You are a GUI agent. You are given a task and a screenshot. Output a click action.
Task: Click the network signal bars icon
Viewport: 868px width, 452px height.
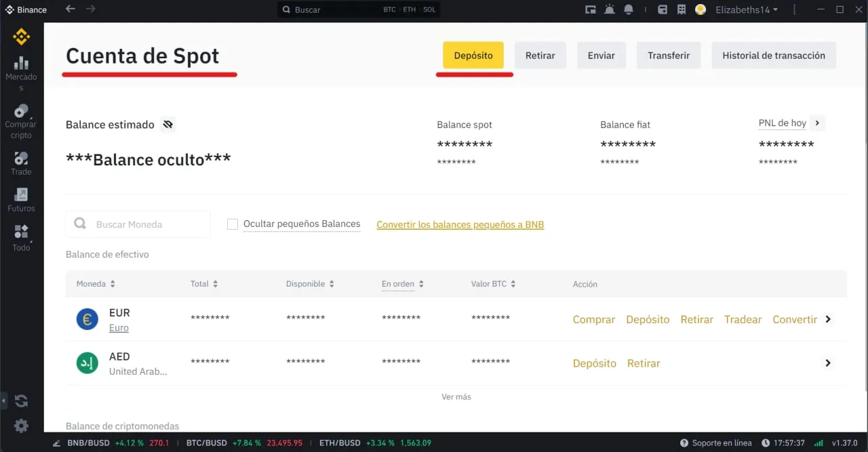pyautogui.click(x=818, y=443)
